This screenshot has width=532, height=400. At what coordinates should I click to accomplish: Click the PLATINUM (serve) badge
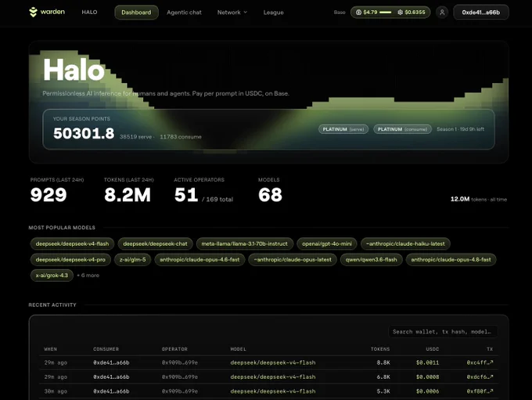coord(343,129)
